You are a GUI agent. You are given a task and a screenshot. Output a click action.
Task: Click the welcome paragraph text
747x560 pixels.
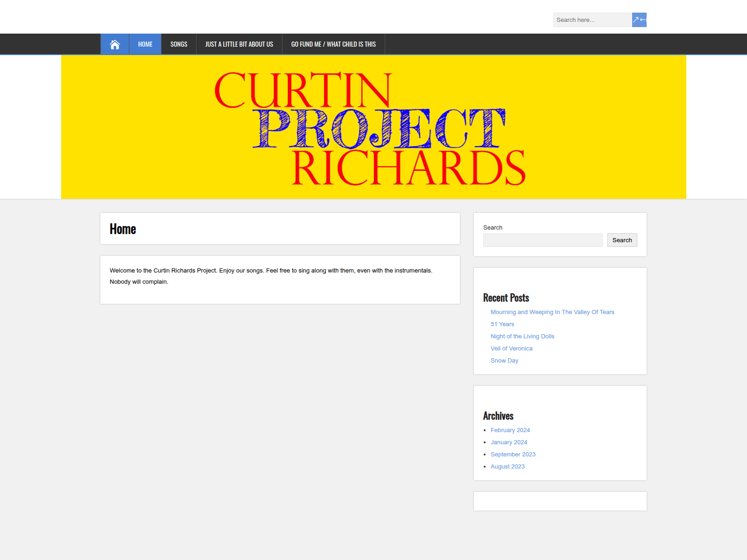tap(271, 276)
